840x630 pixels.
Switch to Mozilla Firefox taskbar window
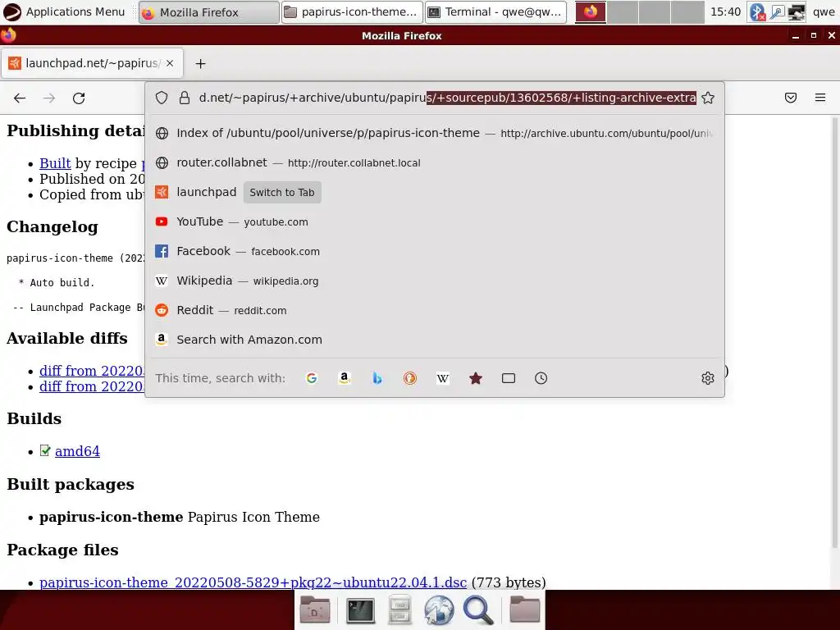point(209,11)
